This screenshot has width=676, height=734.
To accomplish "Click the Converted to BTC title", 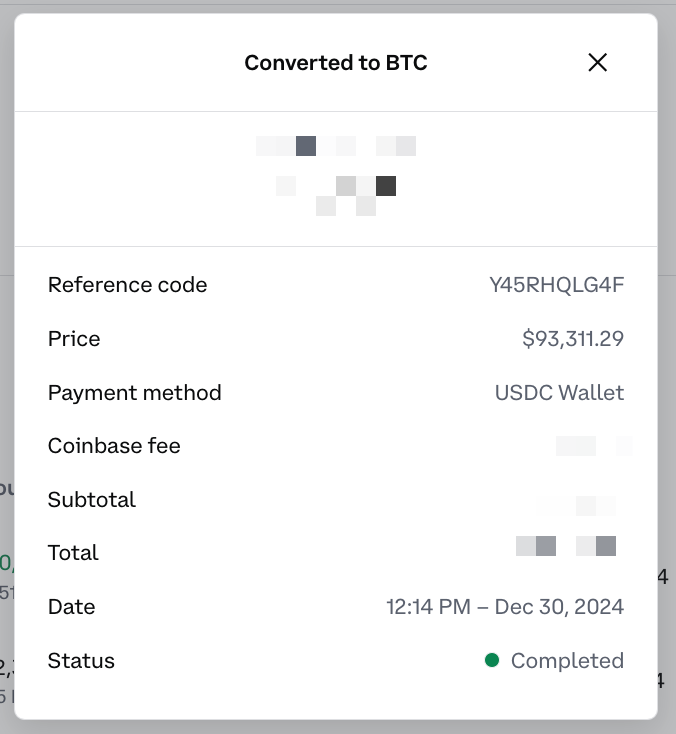I will [336, 63].
